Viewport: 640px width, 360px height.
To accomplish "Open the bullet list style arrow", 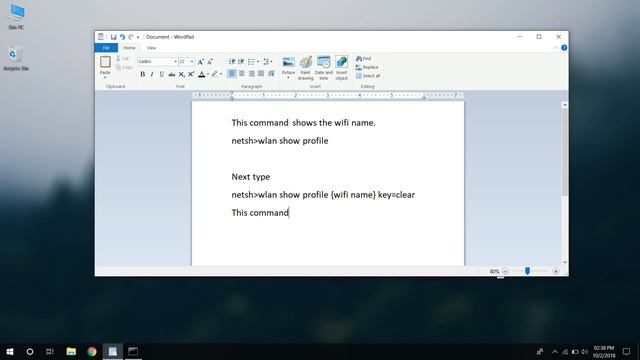I will point(258,62).
